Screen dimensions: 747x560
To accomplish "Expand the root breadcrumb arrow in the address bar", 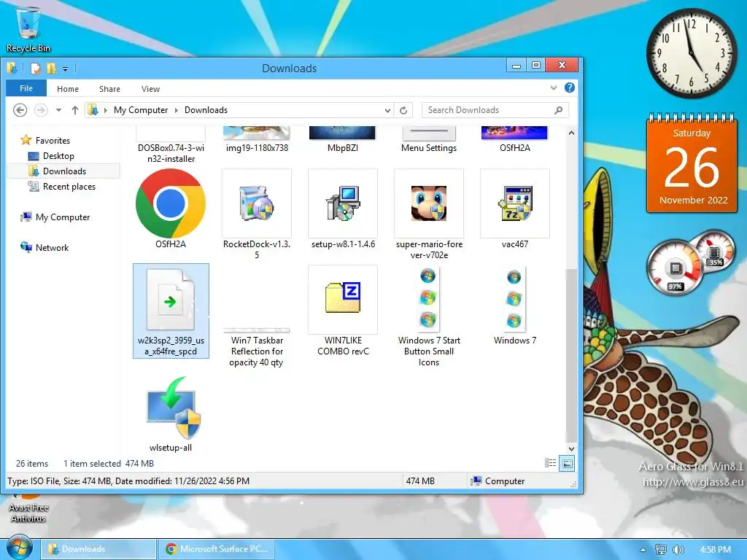I will click(x=105, y=111).
